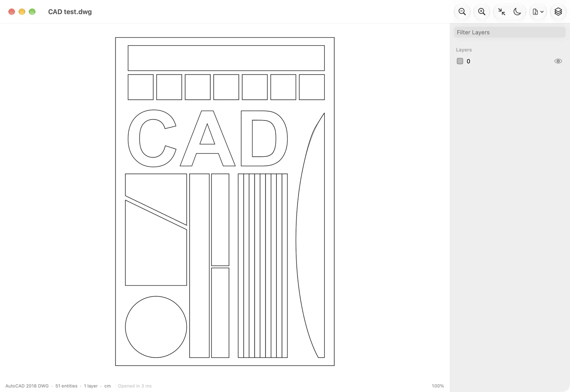Click the circle shape in the drawing
570x392 pixels.
coord(156,327)
